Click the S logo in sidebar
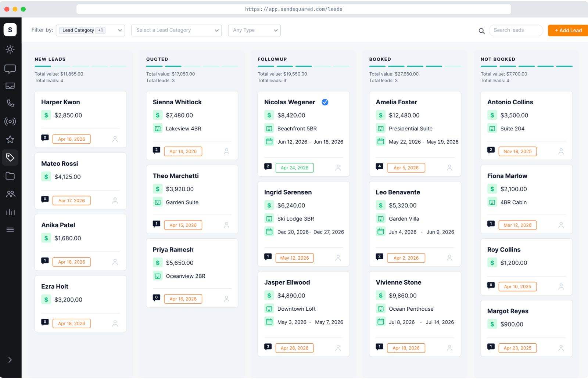This screenshot has width=588, height=379. pos(10,30)
